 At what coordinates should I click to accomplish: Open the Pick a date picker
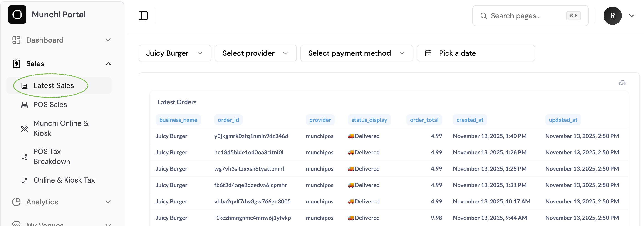coord(476,53)
